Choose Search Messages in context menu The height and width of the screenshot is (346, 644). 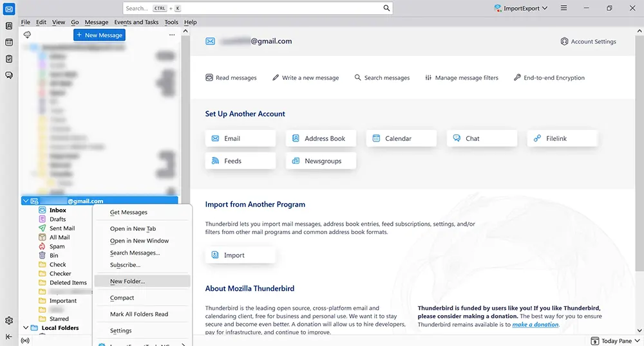[x=142, y=253]
